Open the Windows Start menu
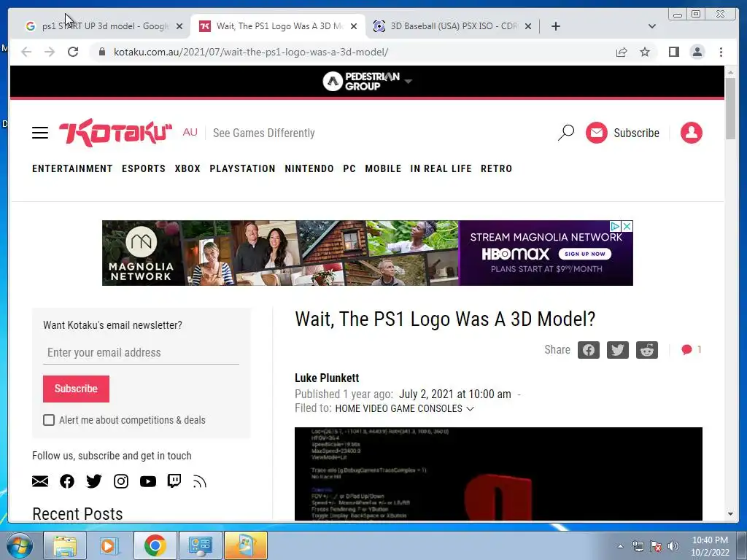 coord(20,545)
